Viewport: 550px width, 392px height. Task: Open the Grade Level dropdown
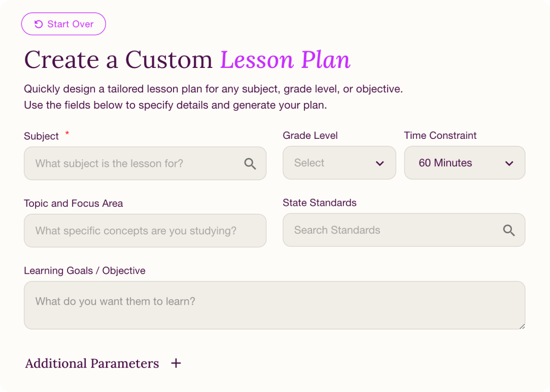[x=339, y=163]
